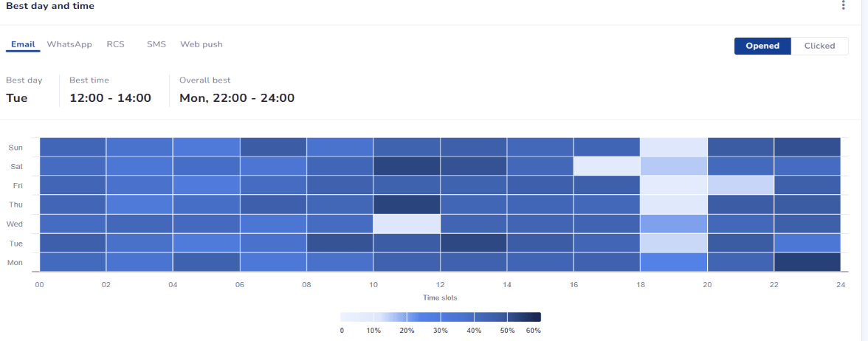Viewport: 868px width, 341px height.
Task: Toggle heatmap to Opened metric
Action: (x=762, y=46)
